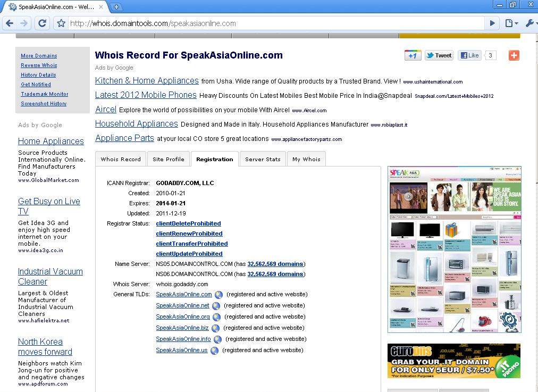Open the SpeakAsiaOnline.net TLD link
The height and width of the screenshot is (392, 538).
(x=182, y=305)
